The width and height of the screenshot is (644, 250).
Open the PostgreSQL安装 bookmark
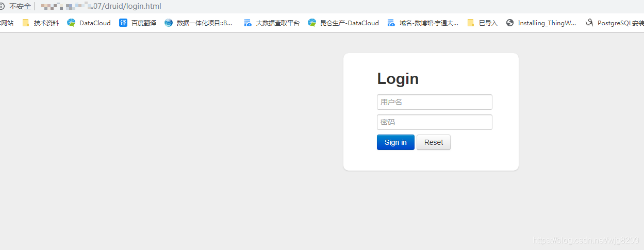coord(615,23)
